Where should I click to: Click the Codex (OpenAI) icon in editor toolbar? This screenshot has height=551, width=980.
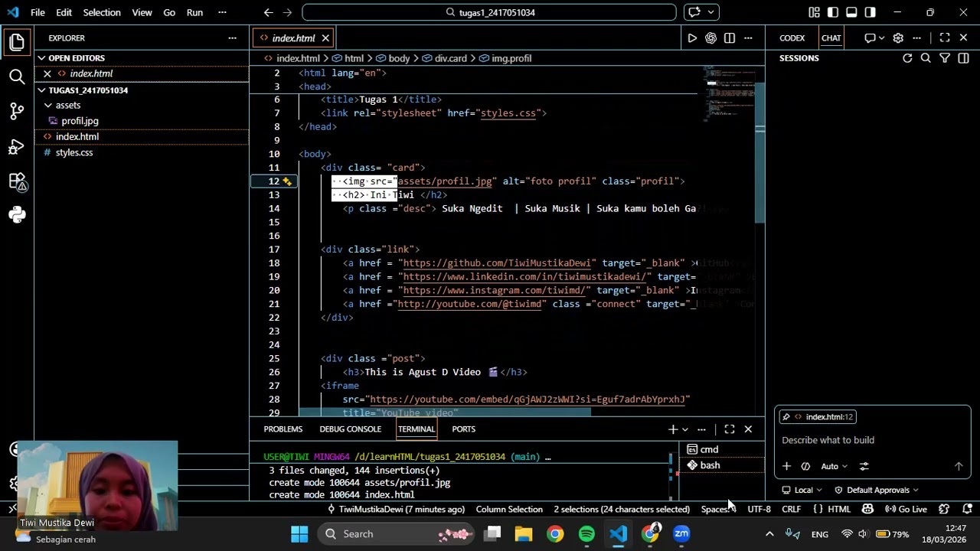pyautogui.click(x=711, y=38)
